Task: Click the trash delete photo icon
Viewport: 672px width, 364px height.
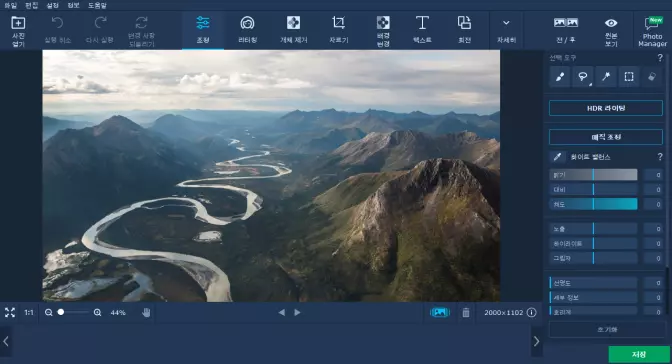Action: 466,313
